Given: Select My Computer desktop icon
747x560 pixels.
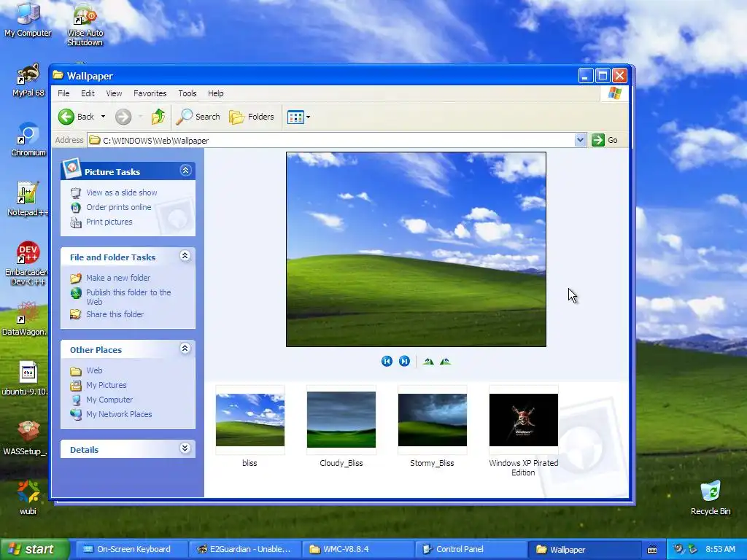Looking at the screenshot, I should tap(28, 20).
